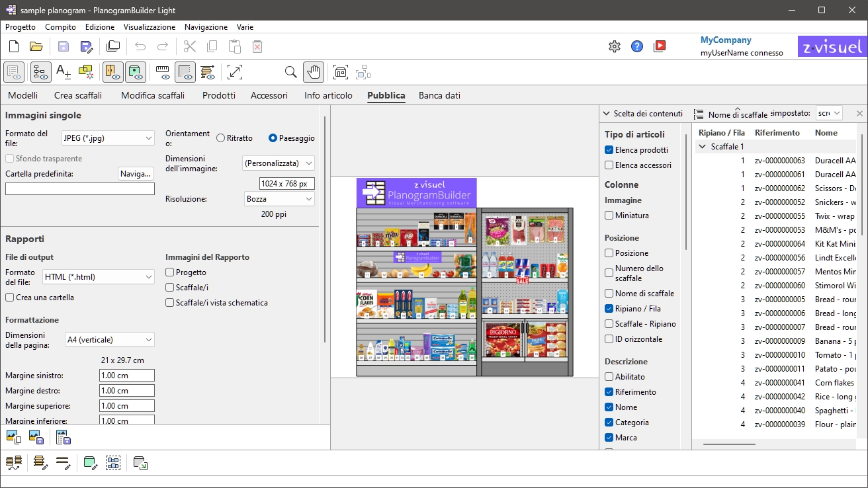Viewport: 868px width, 488px height.
Task: Open help with the blue question mark icon
Action: pyautogui.click(x=637, y=46)
